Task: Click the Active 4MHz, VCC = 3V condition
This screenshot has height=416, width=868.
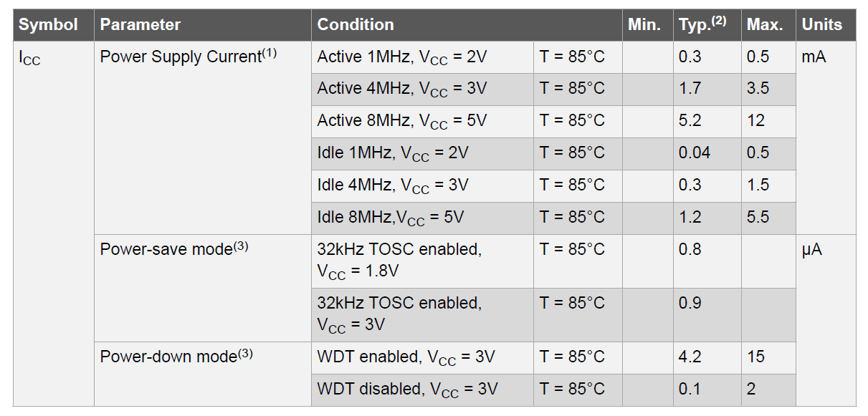Action: (x=402, y=89)
